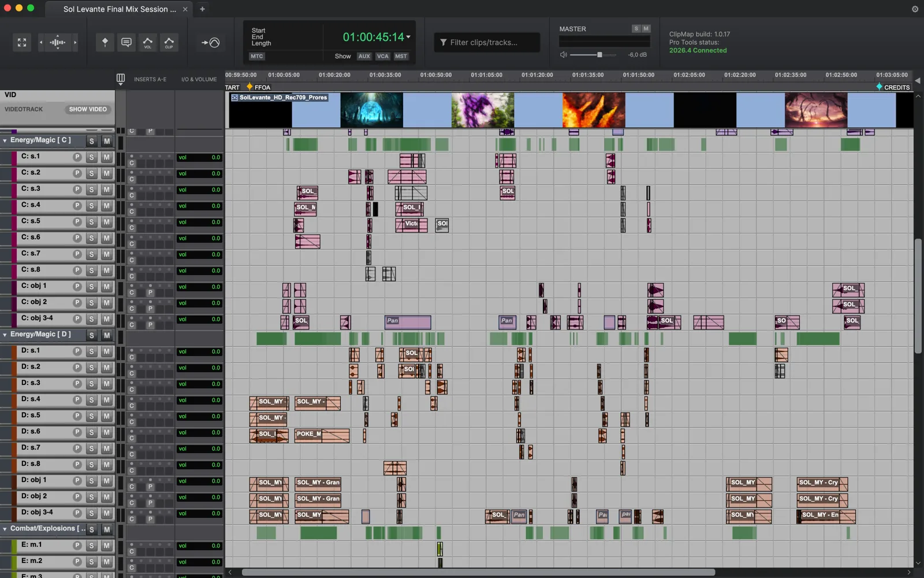Click the I/O & VOLUME column header

[x=199, y=79]
